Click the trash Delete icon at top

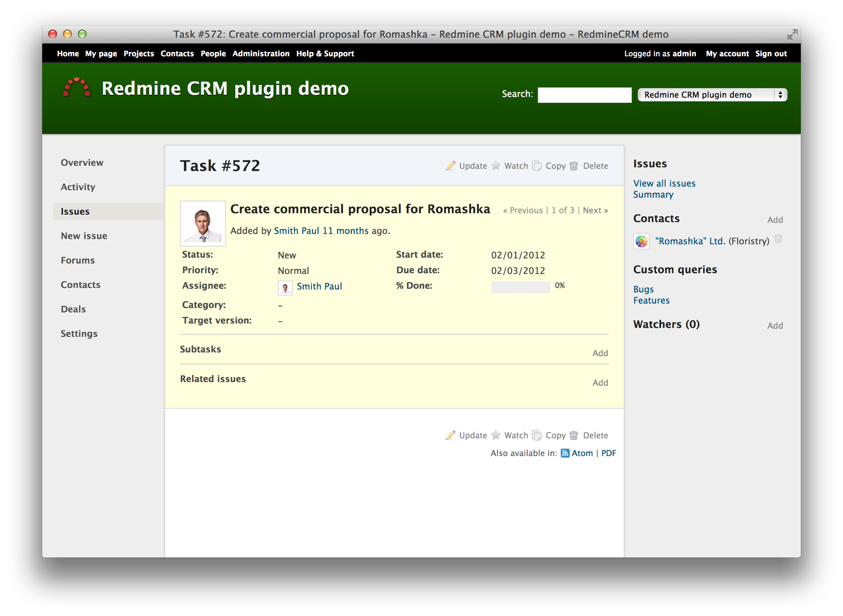coord(574,166)
